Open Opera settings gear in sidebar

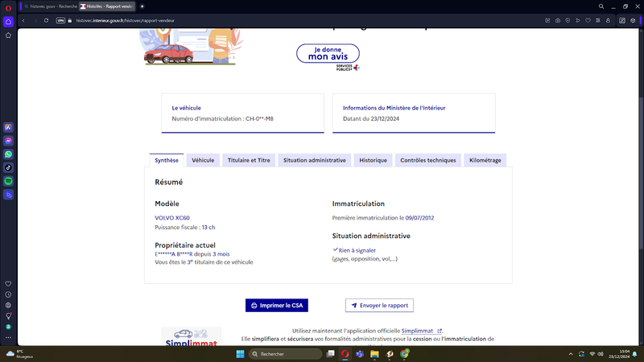coord(8,306)
